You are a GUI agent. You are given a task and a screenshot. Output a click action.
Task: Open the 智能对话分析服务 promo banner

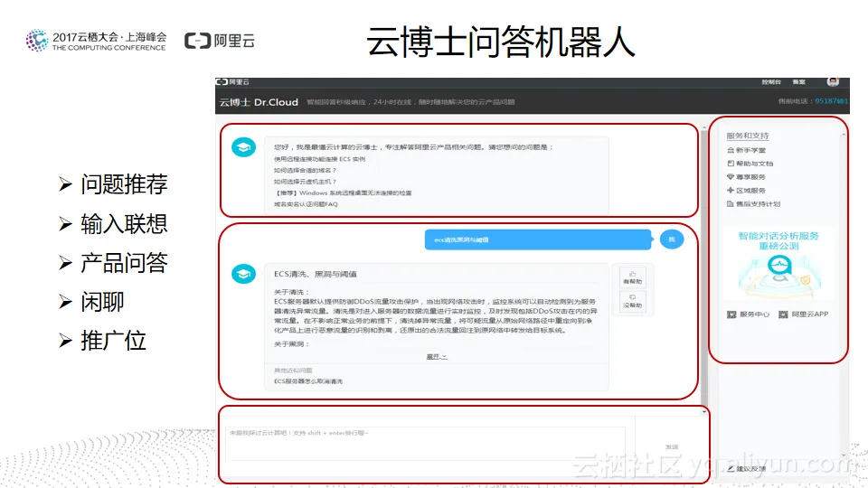pyautogui.click(x=778, y=262)
